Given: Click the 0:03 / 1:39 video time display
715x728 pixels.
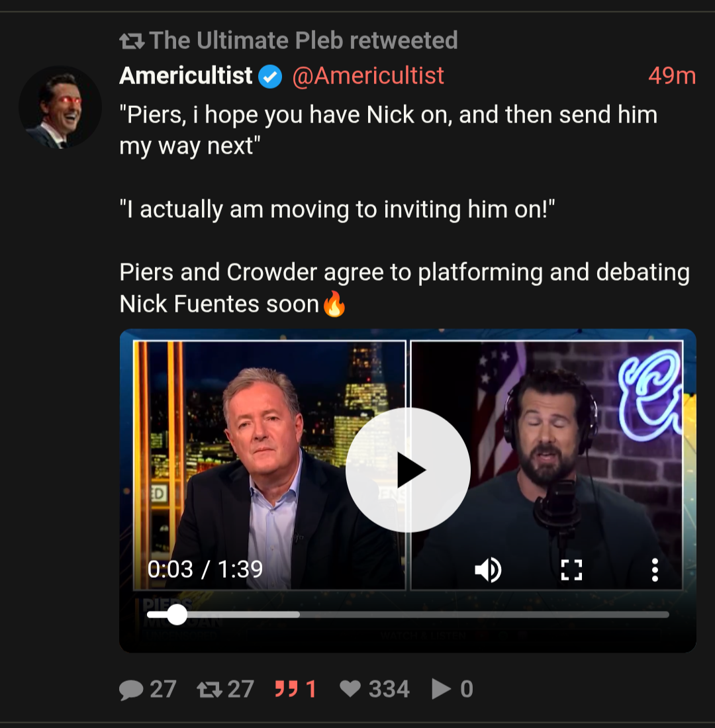Looking at the screenshot, I should [205, 569].
